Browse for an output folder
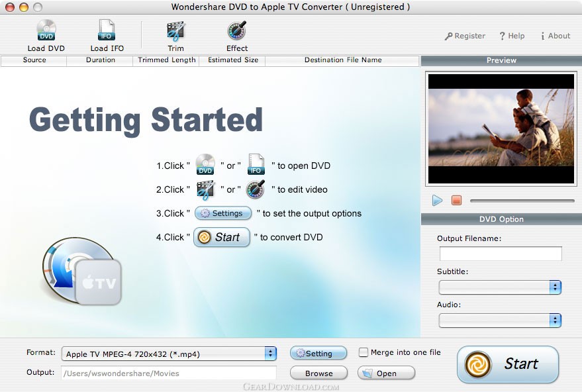 [x=318, y=373]
